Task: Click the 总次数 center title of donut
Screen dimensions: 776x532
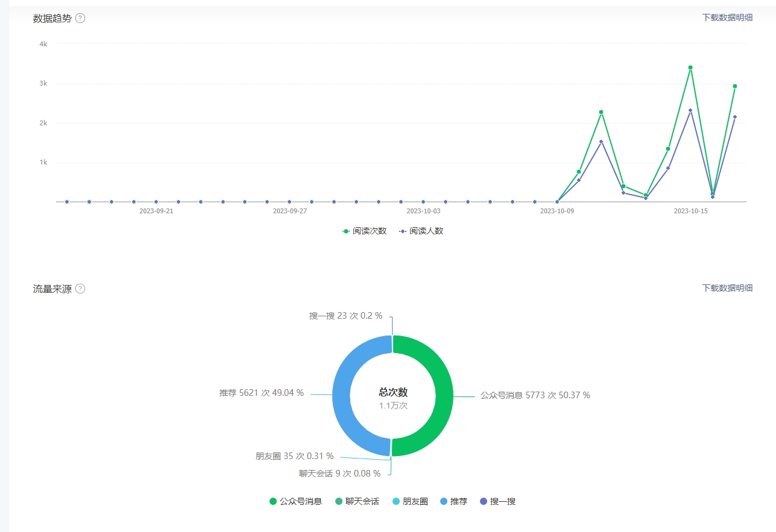Action: [393, 392]
